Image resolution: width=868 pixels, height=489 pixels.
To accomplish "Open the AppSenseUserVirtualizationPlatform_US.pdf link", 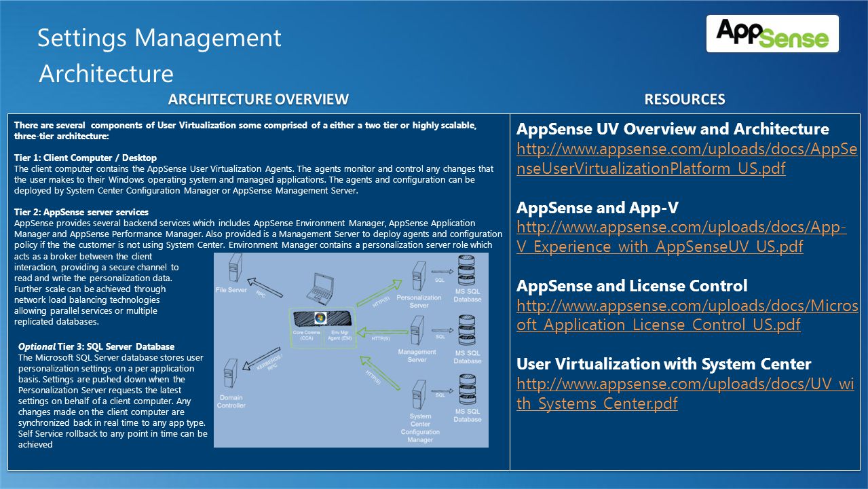I will click(x=687, y=158).
